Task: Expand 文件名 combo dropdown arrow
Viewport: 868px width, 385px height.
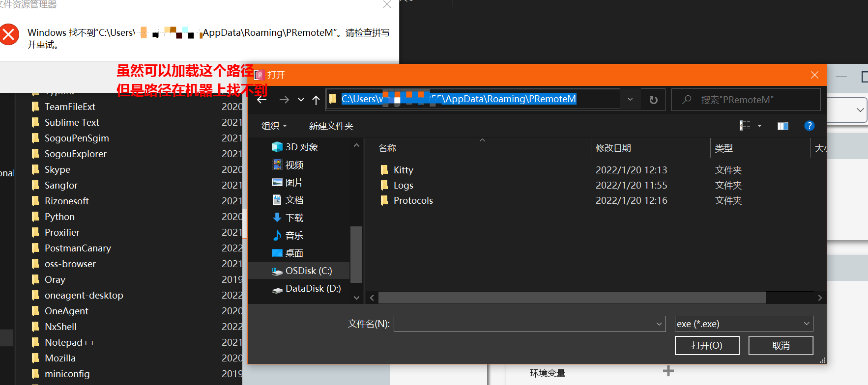Action: point(659,324)
